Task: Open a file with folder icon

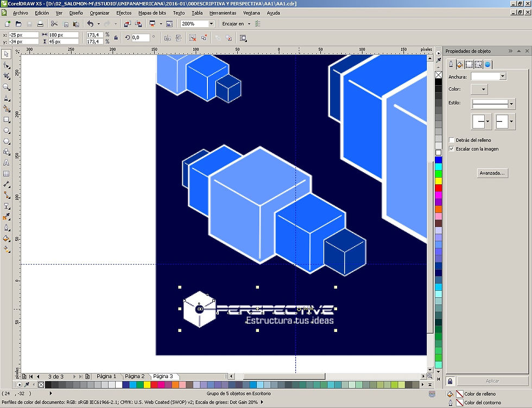Action: 18,24
